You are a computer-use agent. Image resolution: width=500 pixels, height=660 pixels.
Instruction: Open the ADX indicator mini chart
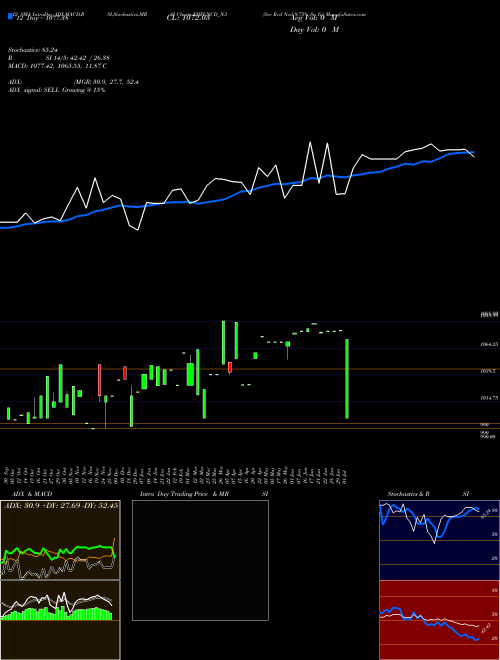(x=60, y=540)
